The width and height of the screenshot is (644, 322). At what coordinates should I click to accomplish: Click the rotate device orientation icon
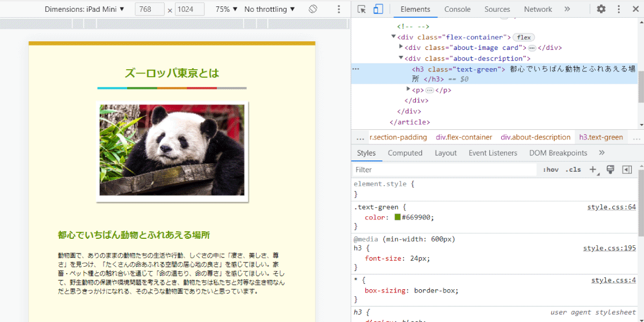313,9
